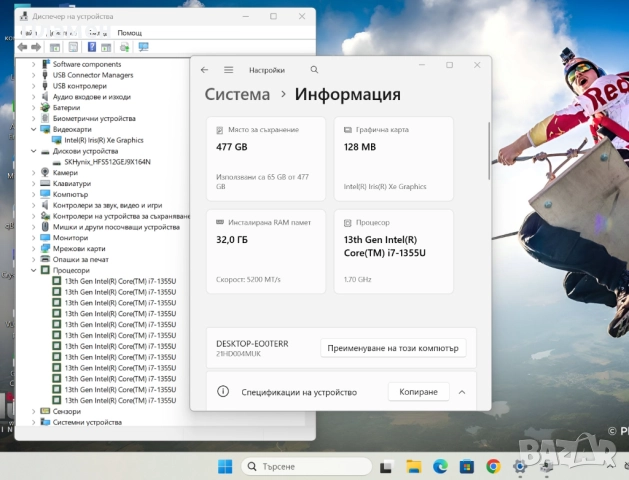Open the Графична карта 128 MB card

tap(394, 159)
